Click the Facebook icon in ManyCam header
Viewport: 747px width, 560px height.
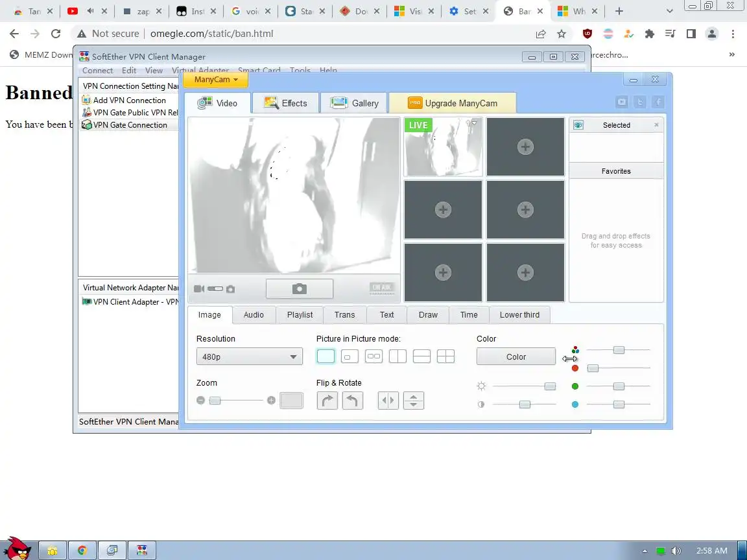coord(658,102)
